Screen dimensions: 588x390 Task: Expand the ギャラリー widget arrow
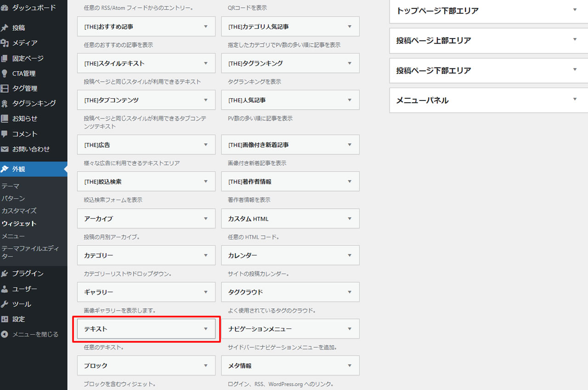click(206, 292)
